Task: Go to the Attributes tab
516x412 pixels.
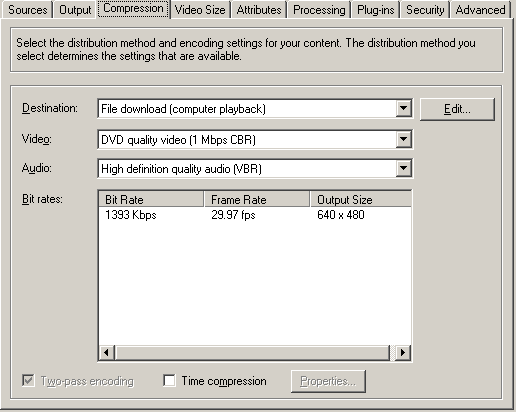Action: [259, 10]
